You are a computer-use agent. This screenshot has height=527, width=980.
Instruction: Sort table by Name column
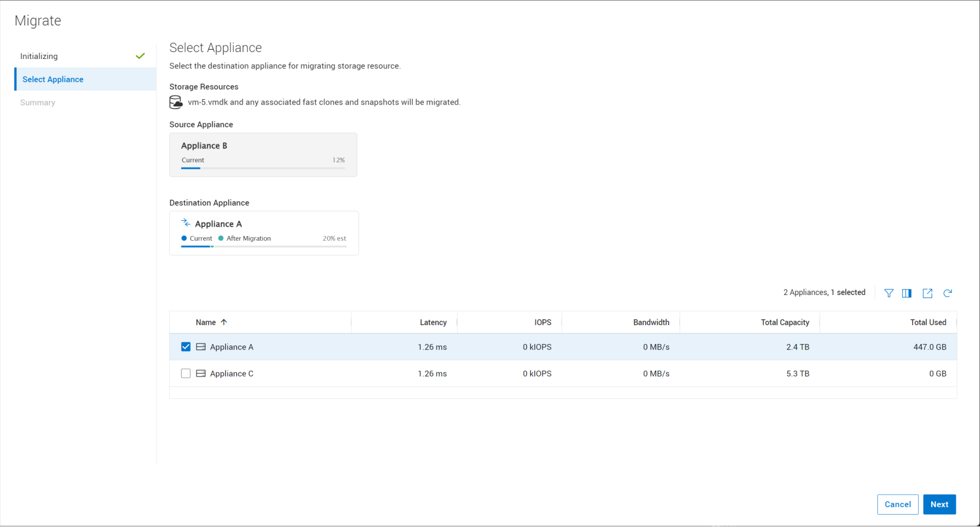pyautogui.click(x=206, y=322)
